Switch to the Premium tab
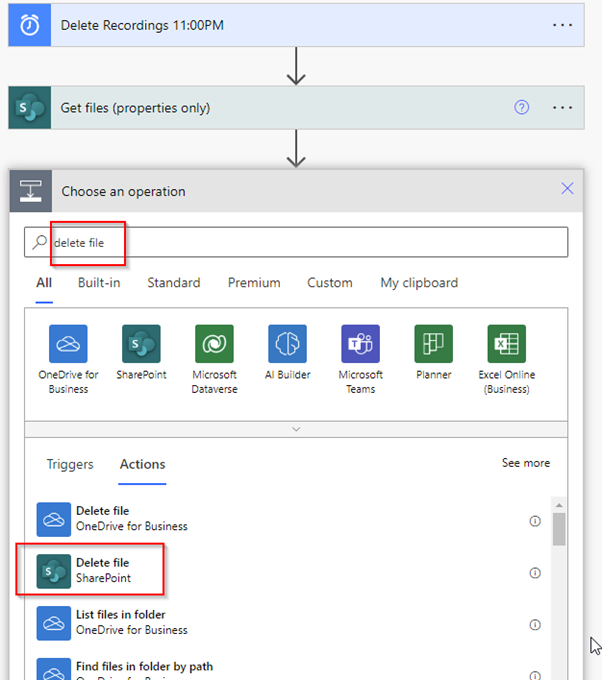The height and width of the screenshot is (680, 602). [x=254, y=283]
